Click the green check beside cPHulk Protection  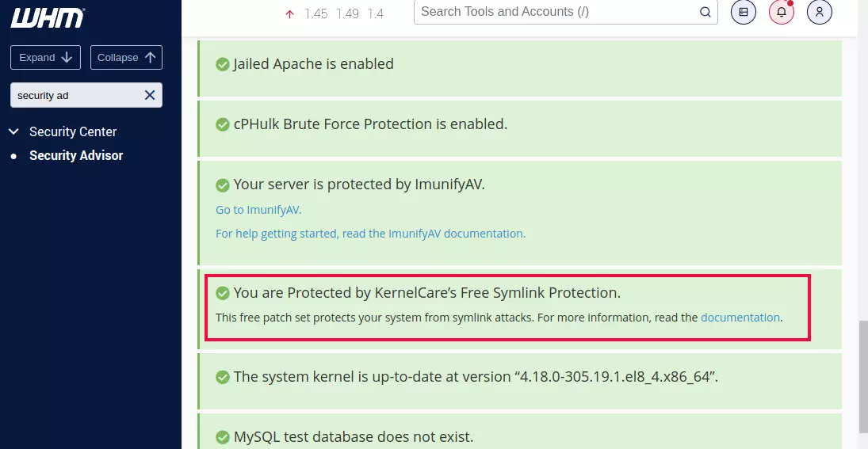[223, 124]
